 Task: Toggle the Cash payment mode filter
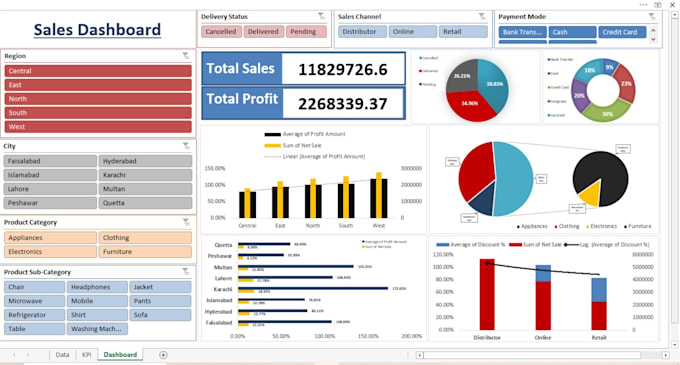pos(572,32)
